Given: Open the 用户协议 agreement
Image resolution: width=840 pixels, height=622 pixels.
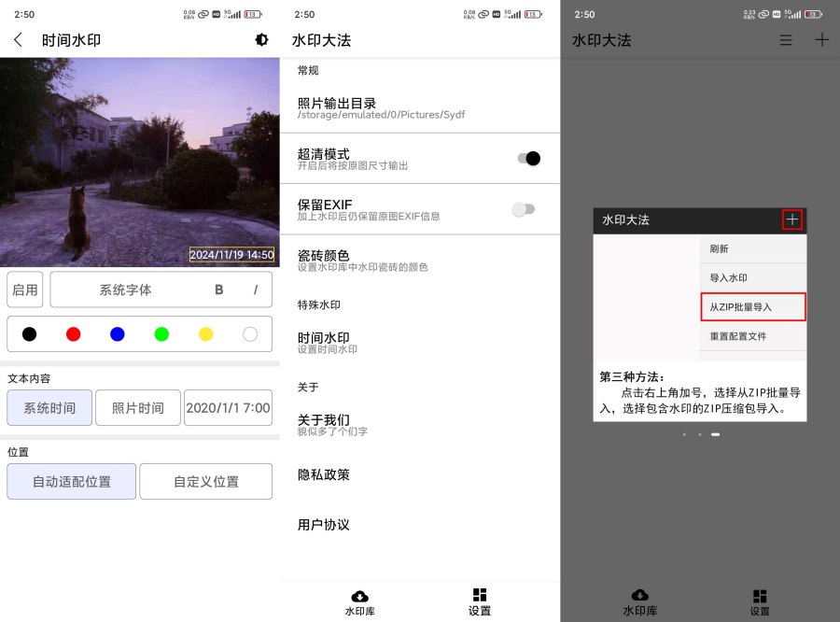Looking at the screenshot, I should coord(326,525).
